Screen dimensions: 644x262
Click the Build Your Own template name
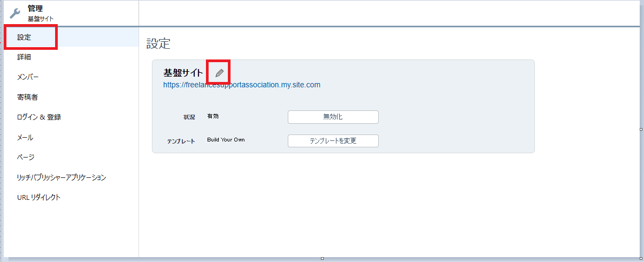(226, 140)
